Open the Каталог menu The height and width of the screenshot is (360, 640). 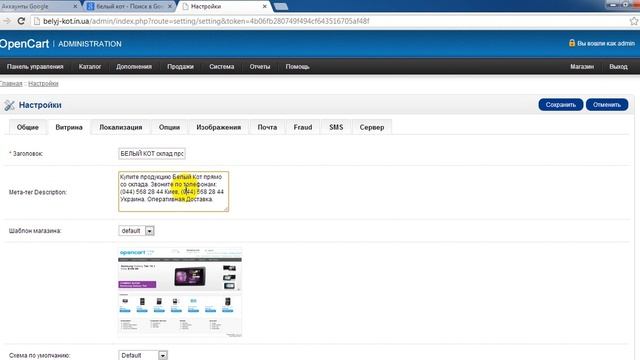pos(90,67)
